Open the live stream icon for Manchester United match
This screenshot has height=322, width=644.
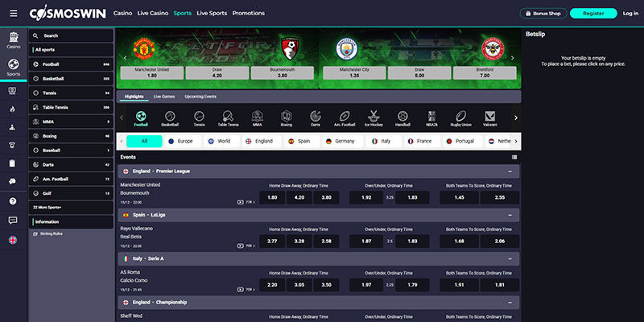(240, 202)
